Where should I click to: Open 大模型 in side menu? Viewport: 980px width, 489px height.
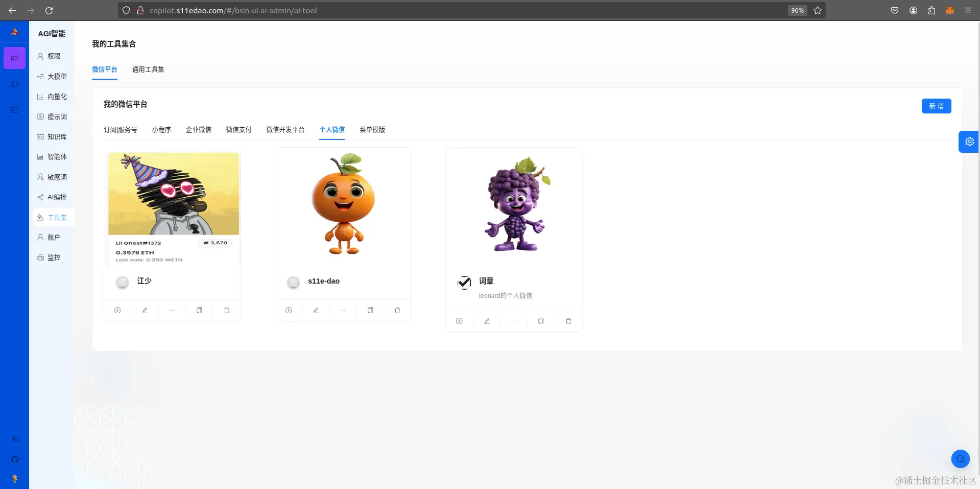pos(54,76)
